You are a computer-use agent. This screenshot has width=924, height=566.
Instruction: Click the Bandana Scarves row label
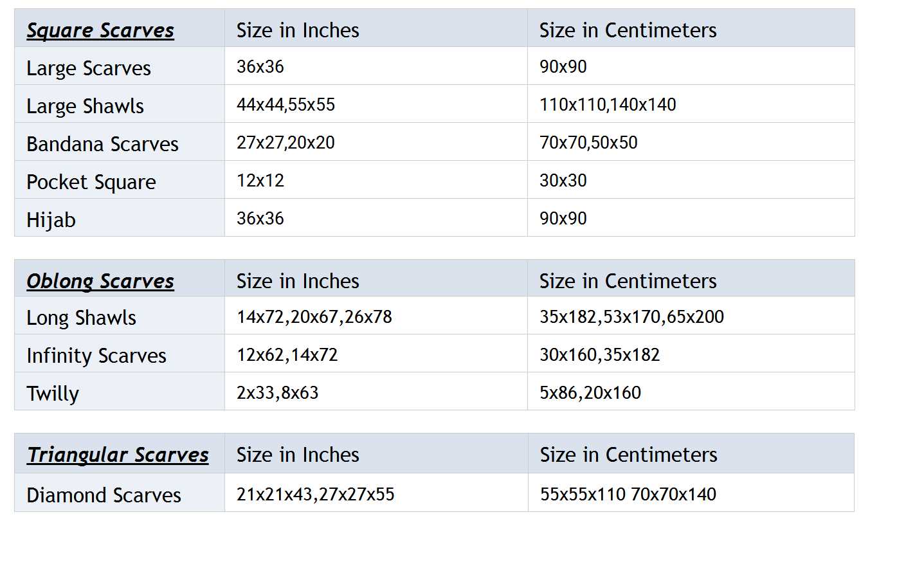[x=102, y=144]
